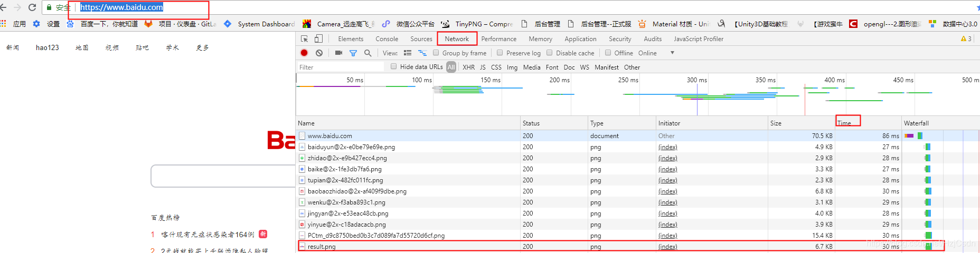This screenshot has height=253, width=980.
Task: Open the GitLab 项目·仪表盘 bookmark
Action: coord(181,24)
